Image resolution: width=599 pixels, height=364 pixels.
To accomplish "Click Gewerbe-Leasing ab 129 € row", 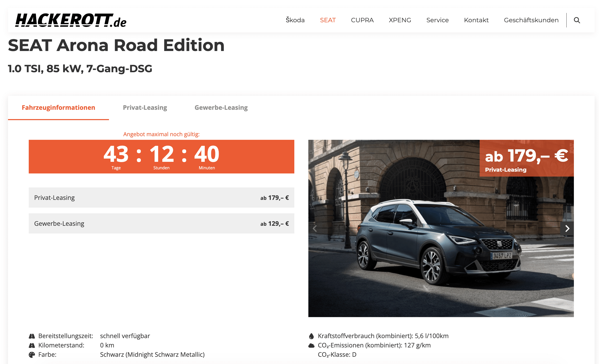I will click(x=162, y=223).
